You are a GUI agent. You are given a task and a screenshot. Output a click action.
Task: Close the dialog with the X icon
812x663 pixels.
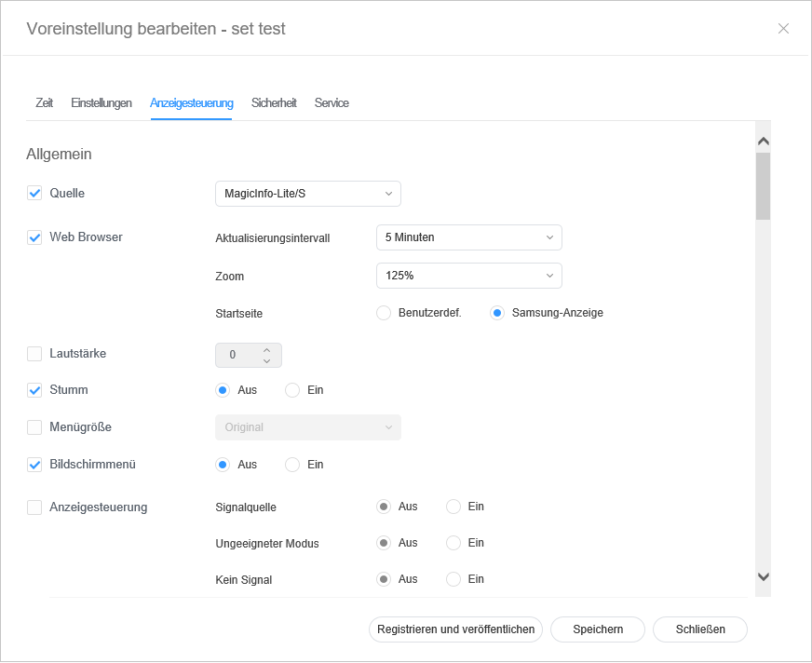coord(783,29)
